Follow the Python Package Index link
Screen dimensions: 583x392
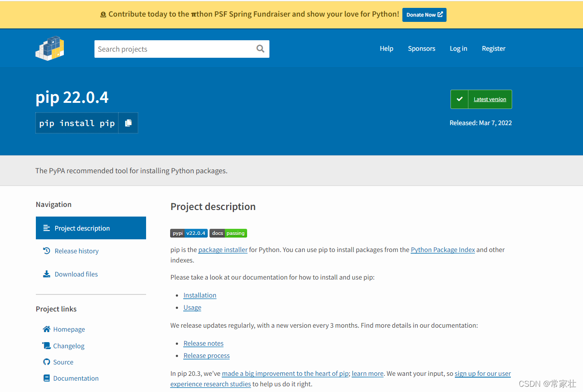[443, 250]
